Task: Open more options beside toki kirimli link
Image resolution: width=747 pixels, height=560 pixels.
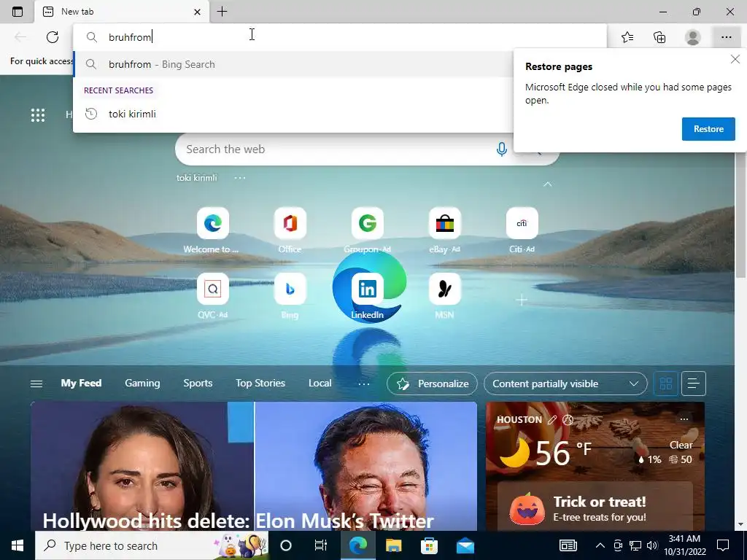Action: [239, 178]
